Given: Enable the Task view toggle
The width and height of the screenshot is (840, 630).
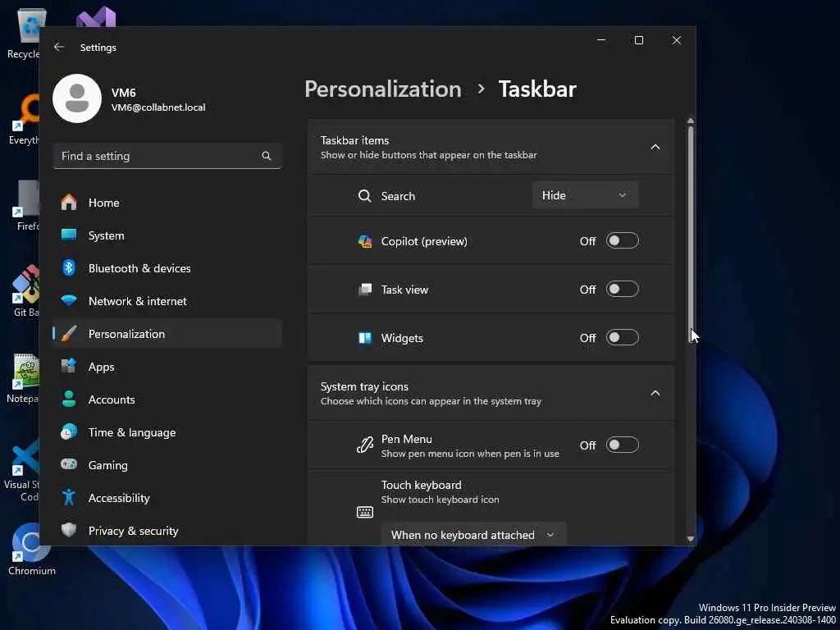Looking at the screenshot, I should pyautogui.click(x=622, y=290).
